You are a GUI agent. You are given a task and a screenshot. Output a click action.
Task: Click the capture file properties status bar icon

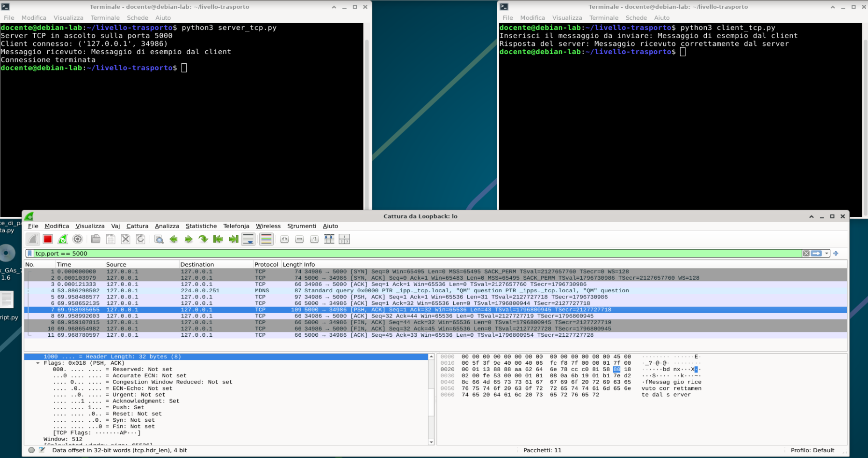[x=42, y=450]
